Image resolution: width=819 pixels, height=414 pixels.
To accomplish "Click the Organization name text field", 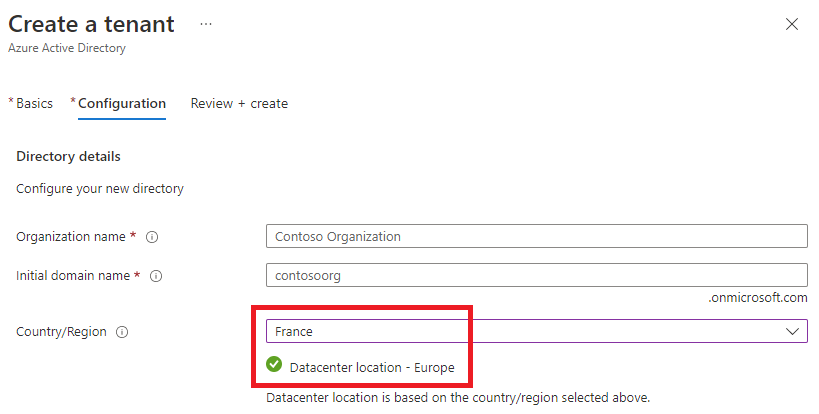I will [x=536, y=236].
